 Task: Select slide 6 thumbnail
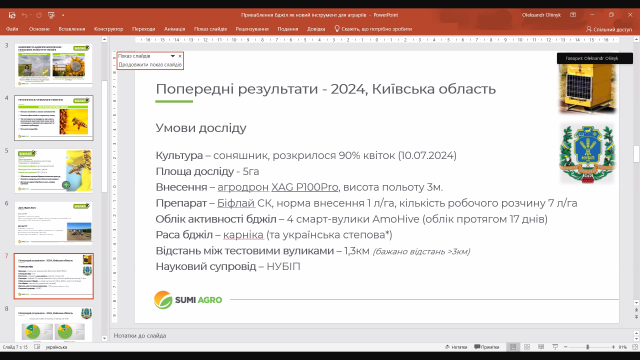pyautogui.click(x=53, y=223)
